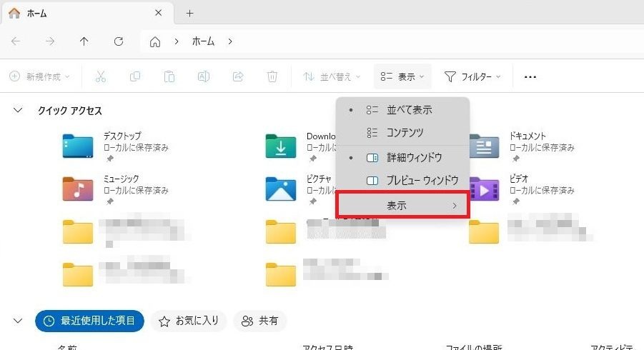
Task: Go up one folder level
Action: (84, 41)
